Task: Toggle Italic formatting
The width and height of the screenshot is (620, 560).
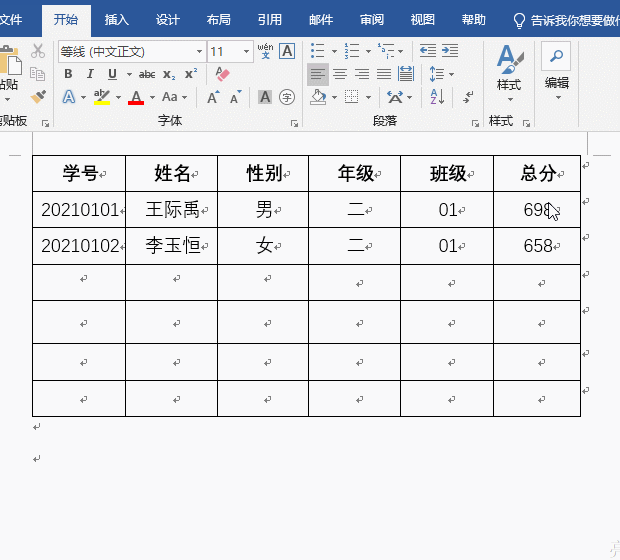Action: (90, 74)
